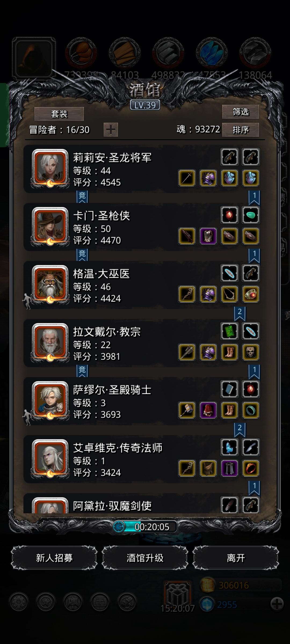Toggle the 竞 flag under 拉文戴尔·教宗
The width and height of the screenshot is (290, 644).
click(82, 371)
